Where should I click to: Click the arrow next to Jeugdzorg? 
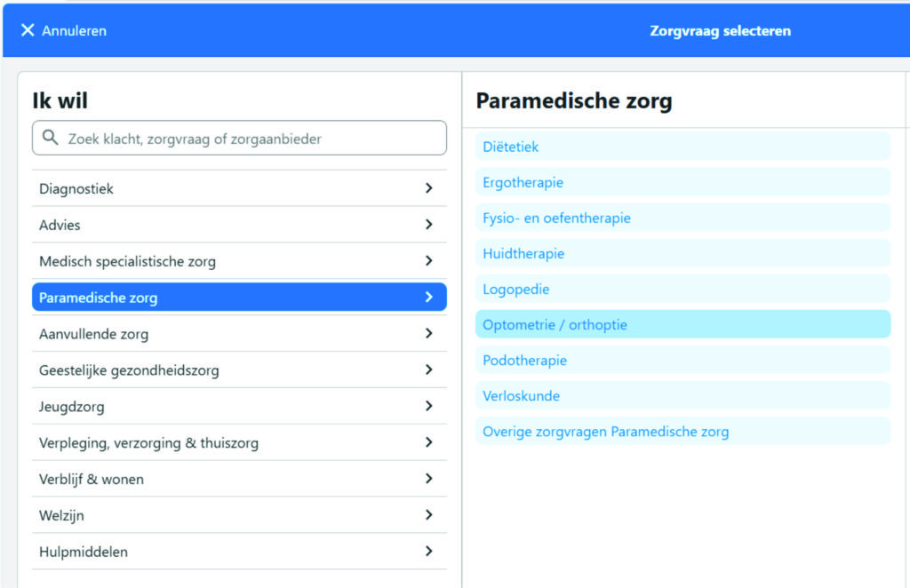(429, 406)
